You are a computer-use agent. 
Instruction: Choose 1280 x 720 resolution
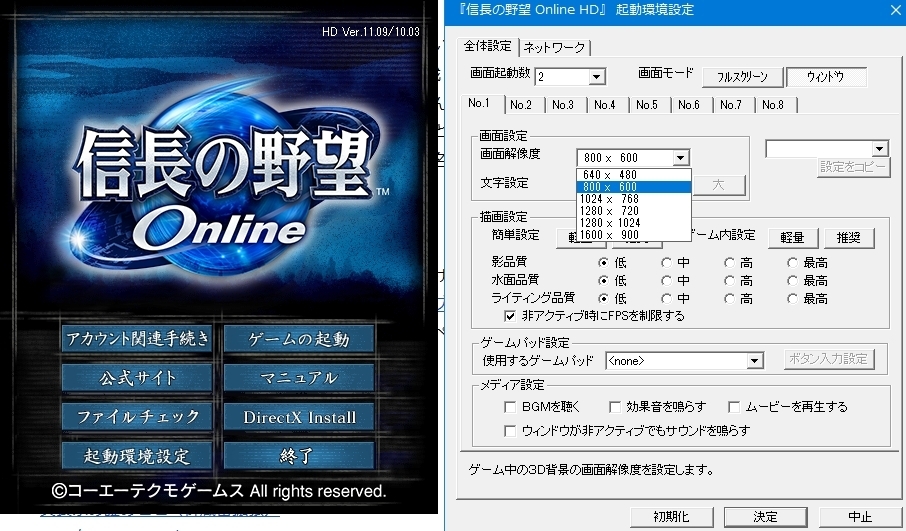point(634,211)
